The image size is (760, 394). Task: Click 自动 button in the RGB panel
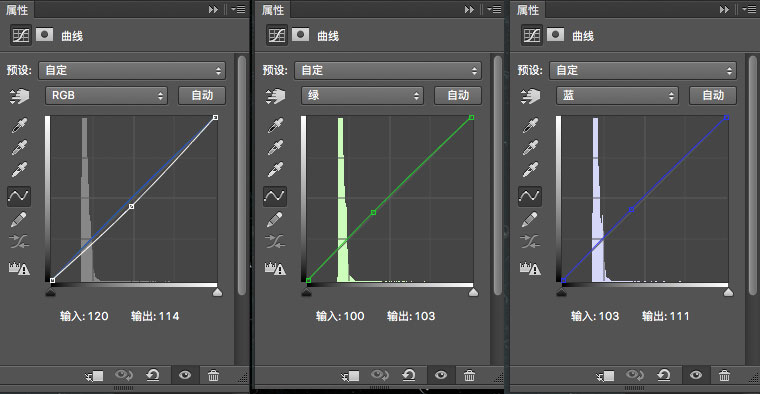click(x=202, y=95)
